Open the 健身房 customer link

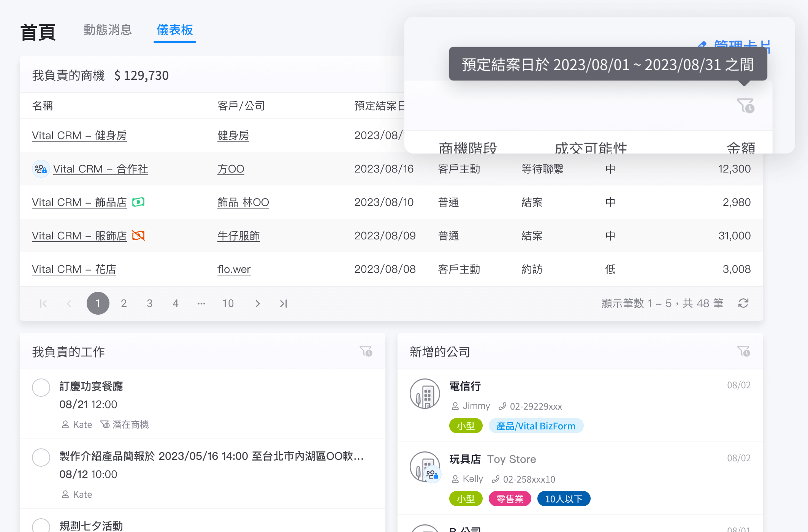233,135
